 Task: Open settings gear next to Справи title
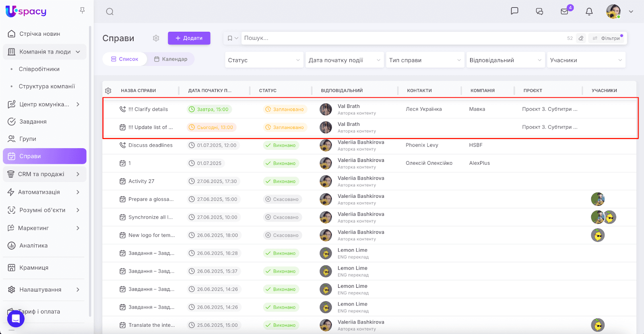click(156, 38)
